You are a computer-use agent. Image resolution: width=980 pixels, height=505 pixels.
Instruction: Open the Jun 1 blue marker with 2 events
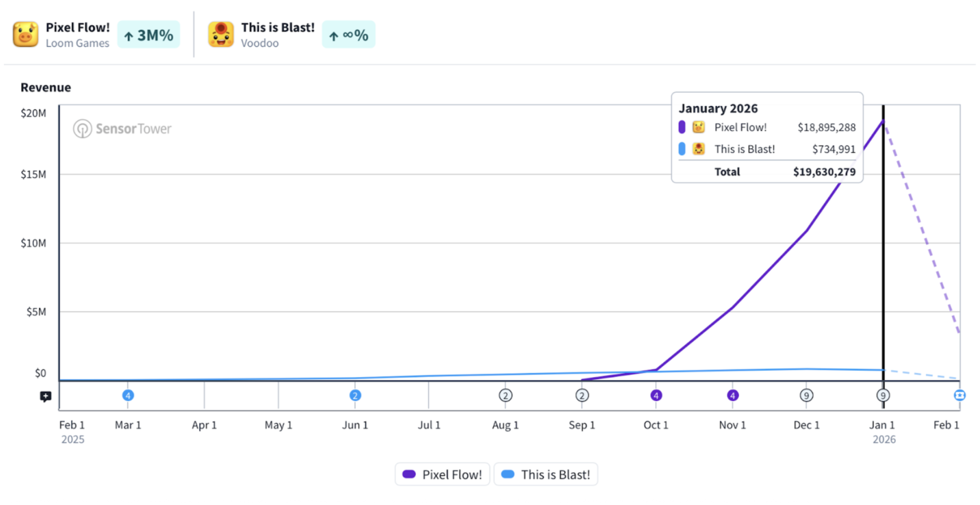355,395
